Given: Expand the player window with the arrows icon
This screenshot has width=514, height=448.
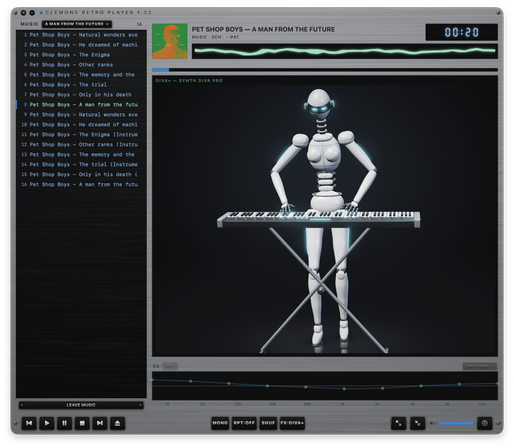Looking at the screenshot, I should (x=398, y=423).
